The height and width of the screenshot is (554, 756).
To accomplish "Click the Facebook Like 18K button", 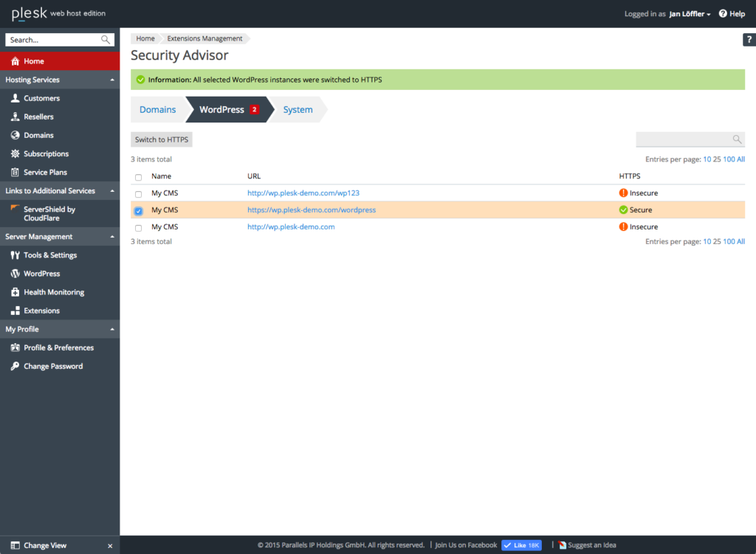I will tap(521, 545).
